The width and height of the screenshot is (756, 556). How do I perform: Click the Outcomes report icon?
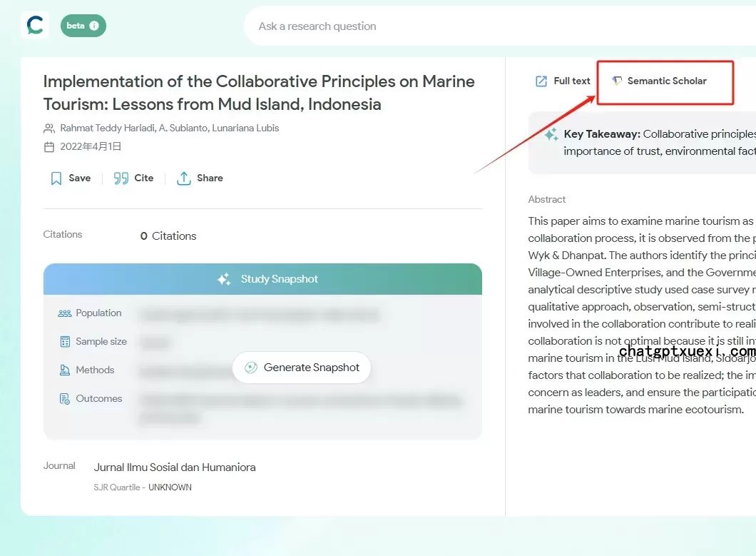pos(65,399)
